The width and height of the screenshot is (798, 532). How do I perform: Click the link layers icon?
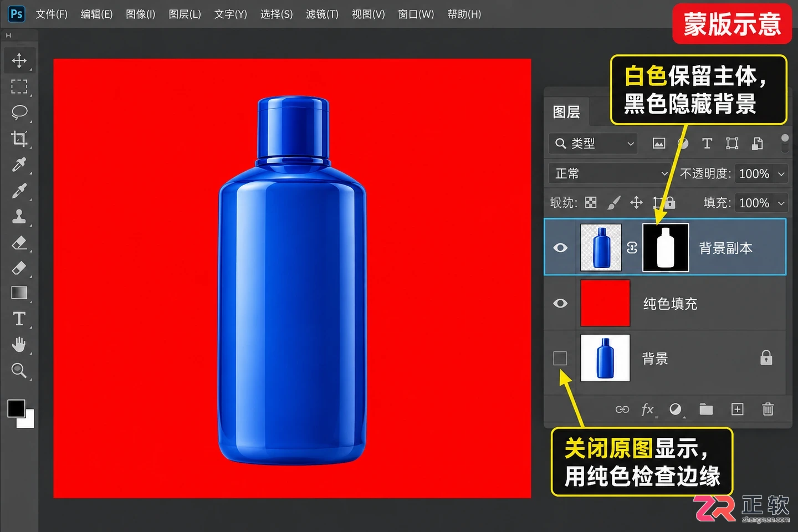(622, 410)
